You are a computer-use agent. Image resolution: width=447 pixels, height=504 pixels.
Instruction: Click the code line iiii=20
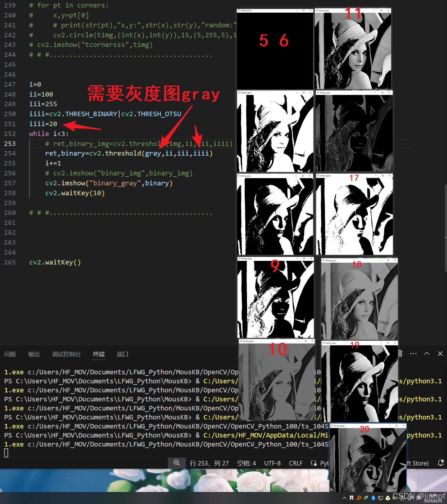(x=43, y=124)
